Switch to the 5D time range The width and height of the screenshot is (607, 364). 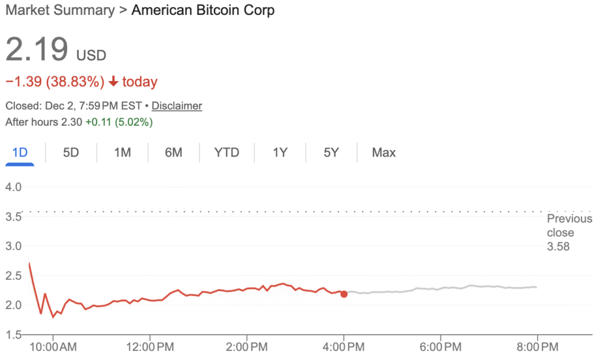[x=70, y=152]
